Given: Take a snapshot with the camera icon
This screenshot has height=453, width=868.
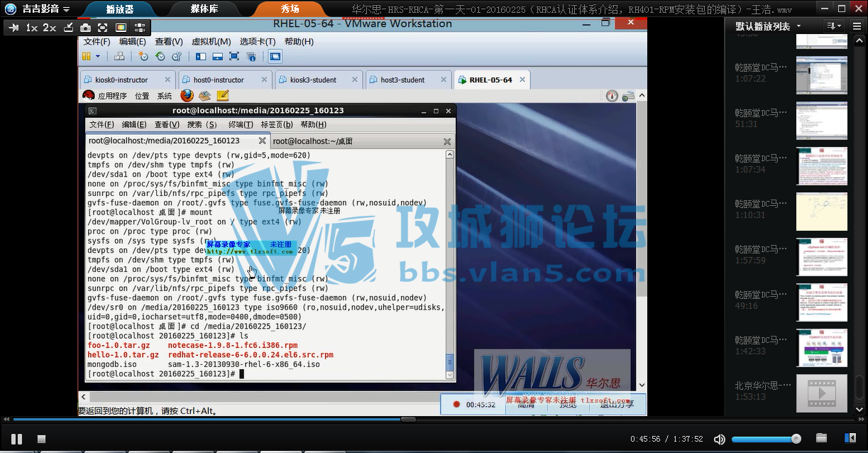Looking at the screenshot, I should 85,28.
